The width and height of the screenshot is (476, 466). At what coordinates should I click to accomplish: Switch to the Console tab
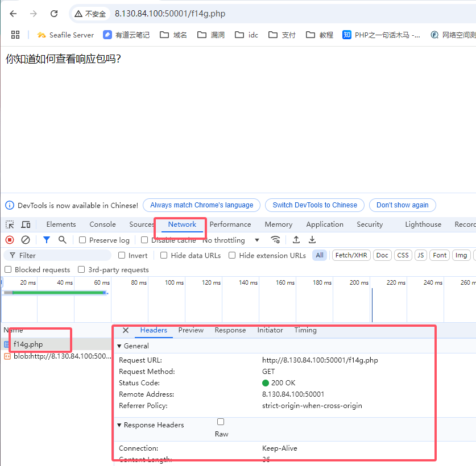(x=102, y=224)
